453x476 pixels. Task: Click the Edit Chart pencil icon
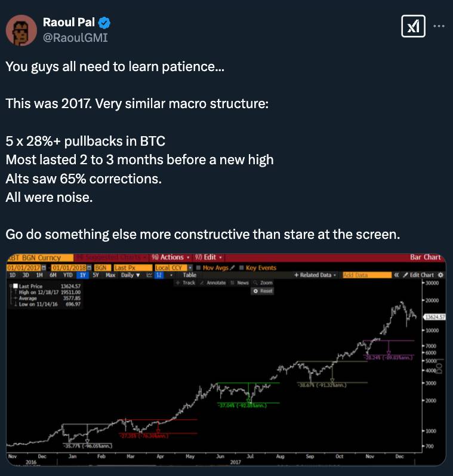405,275
